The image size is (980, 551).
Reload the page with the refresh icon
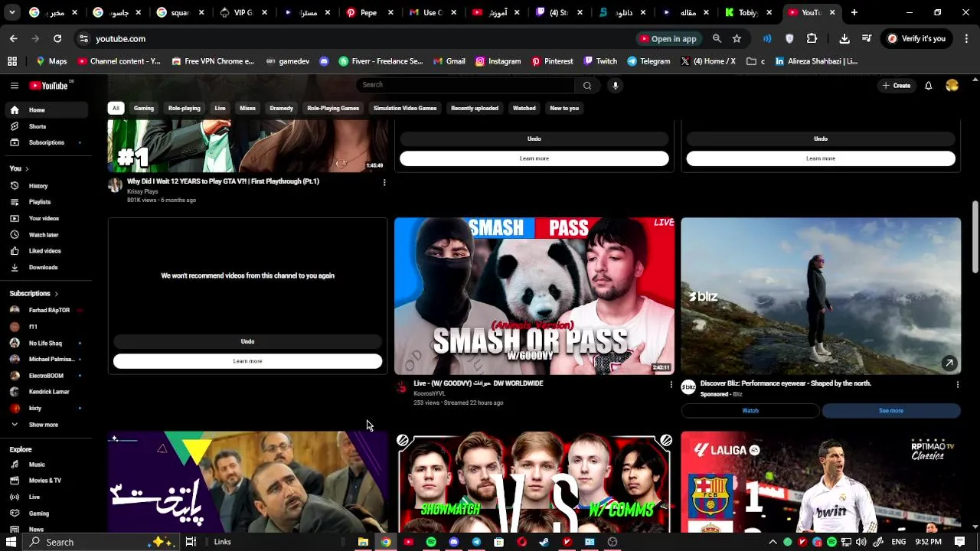click(57, 38)
